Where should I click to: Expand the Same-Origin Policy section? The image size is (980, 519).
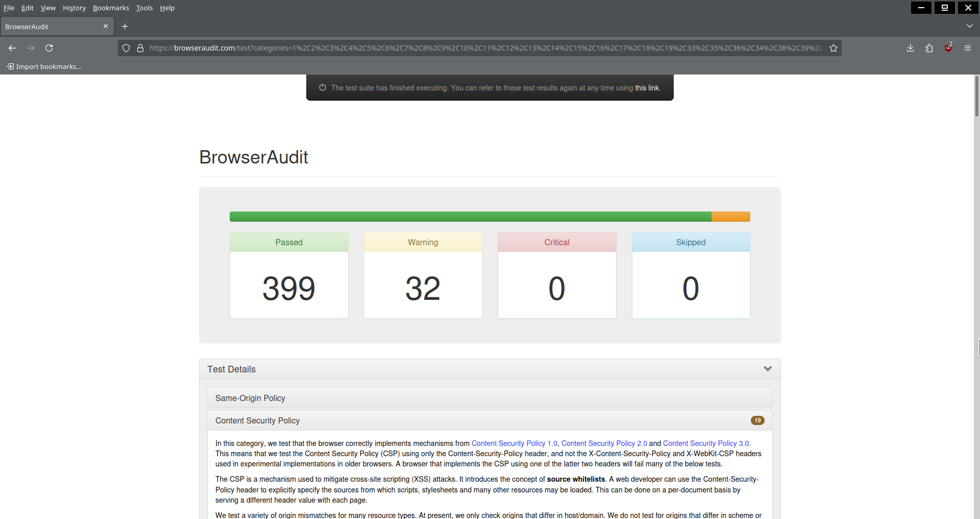490,398
